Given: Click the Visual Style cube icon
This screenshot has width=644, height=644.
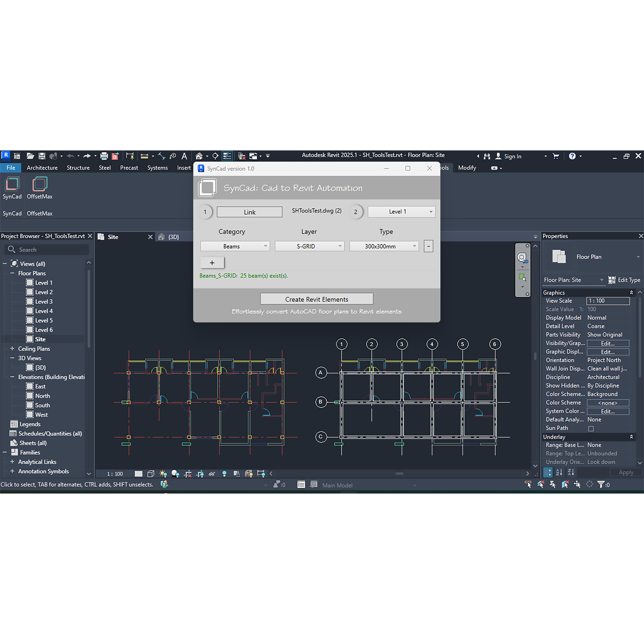Looking at the screenshot, I should tap(151, 474).
